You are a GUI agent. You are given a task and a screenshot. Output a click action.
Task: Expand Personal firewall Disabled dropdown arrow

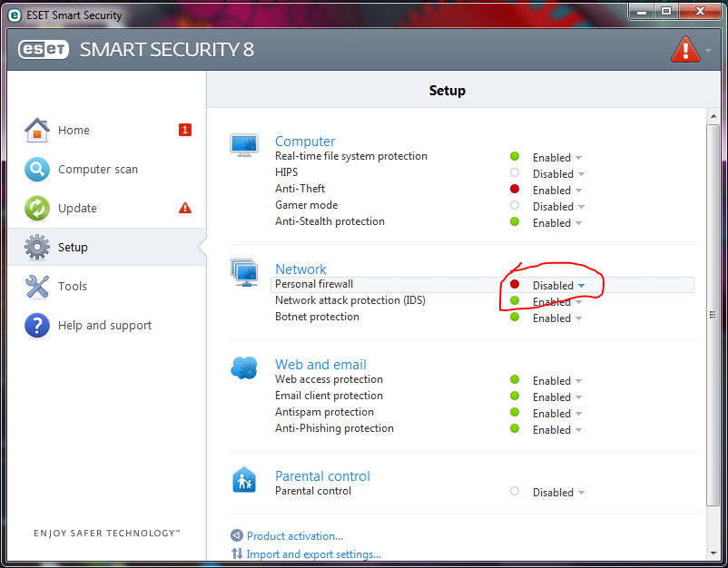tap(581, 286)
